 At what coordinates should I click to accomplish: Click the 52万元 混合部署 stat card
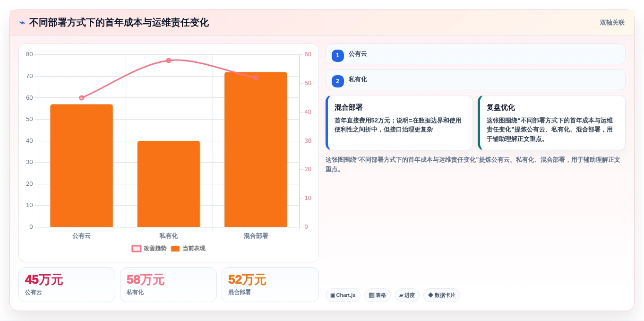(x=270, y=285)
